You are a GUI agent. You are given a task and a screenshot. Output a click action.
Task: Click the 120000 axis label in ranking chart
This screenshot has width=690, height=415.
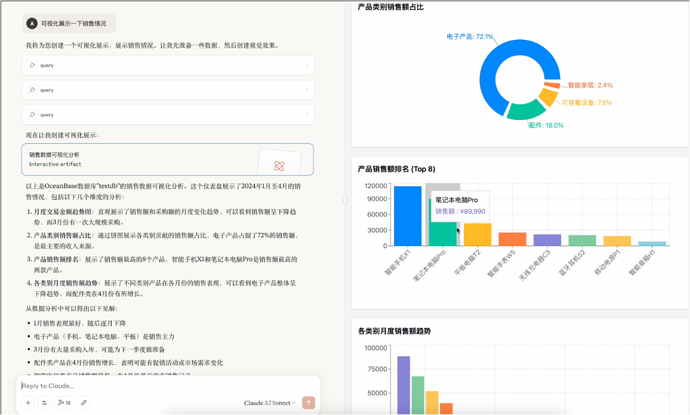click(376, 186)
